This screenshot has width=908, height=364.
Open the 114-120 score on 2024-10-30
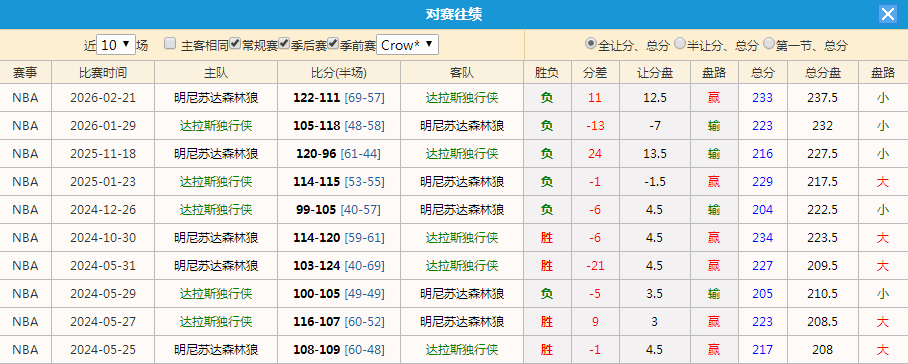(317, 238)
